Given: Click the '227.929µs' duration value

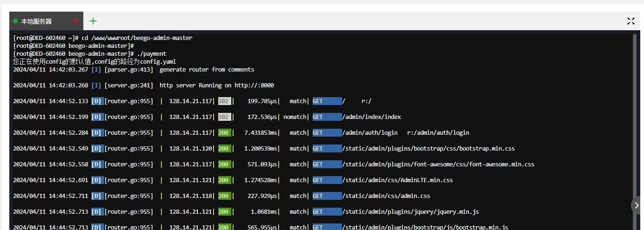Looking at the screenshot, I should click(x=262, y=196).
